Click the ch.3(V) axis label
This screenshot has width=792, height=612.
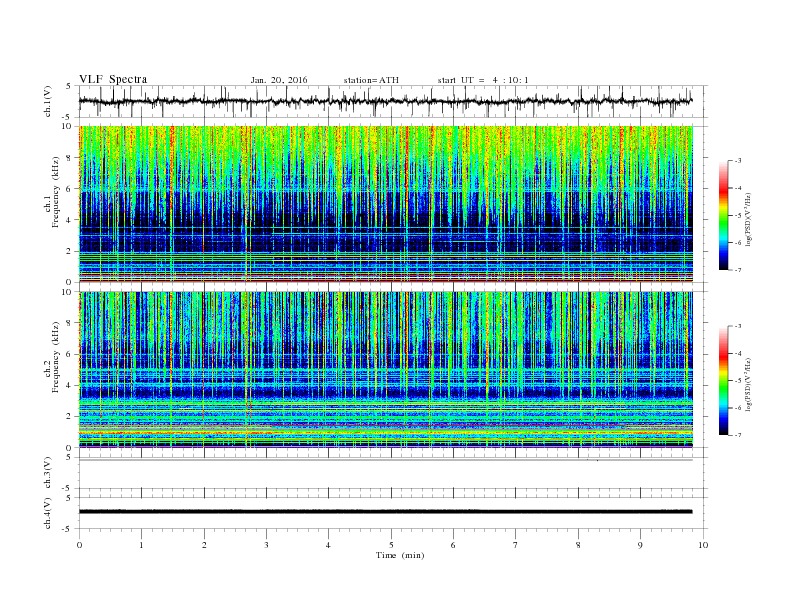click(x=47, y=472)
